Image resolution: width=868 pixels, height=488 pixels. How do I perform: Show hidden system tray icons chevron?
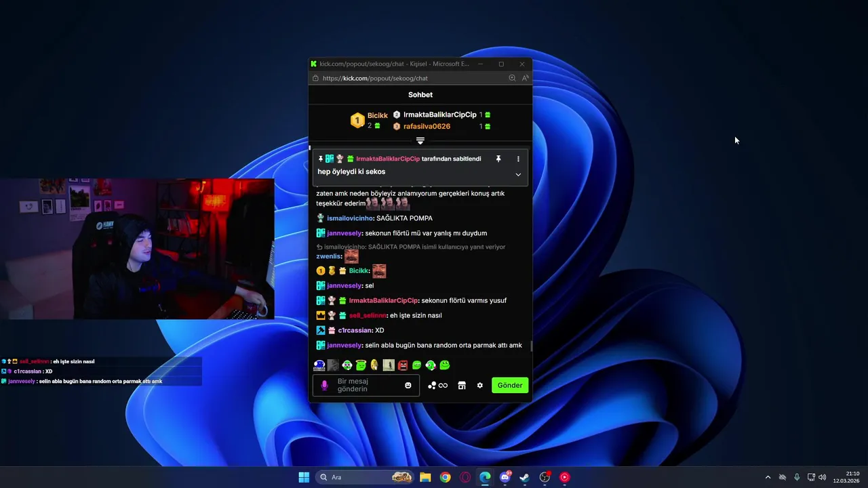point(768,477)
